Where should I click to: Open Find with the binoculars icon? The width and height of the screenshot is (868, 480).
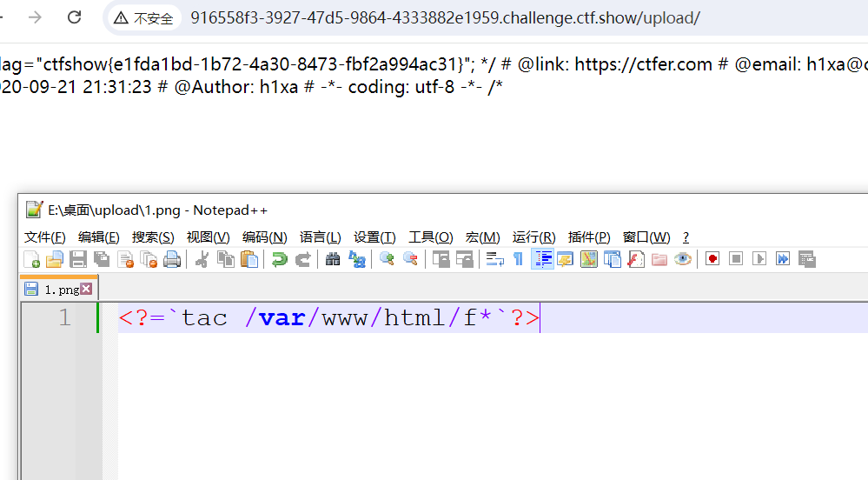coord(333,259)
